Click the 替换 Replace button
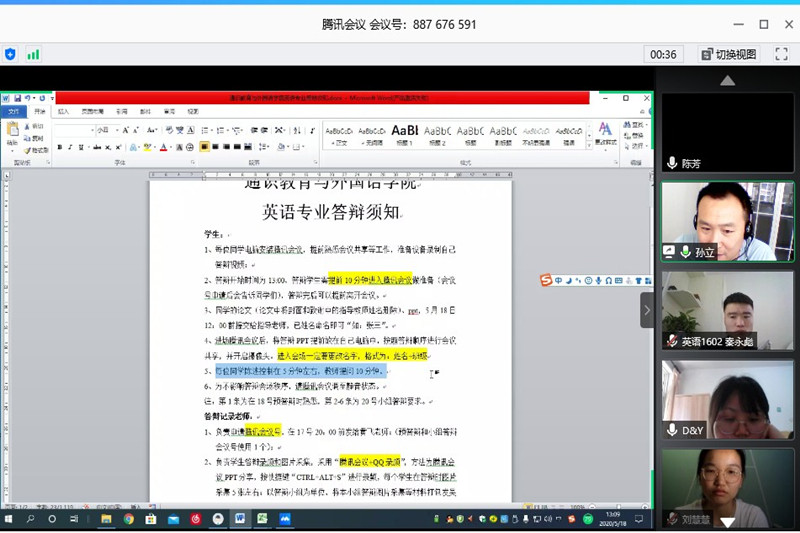This screenshot has width=800, height=533. coord(634,136)
